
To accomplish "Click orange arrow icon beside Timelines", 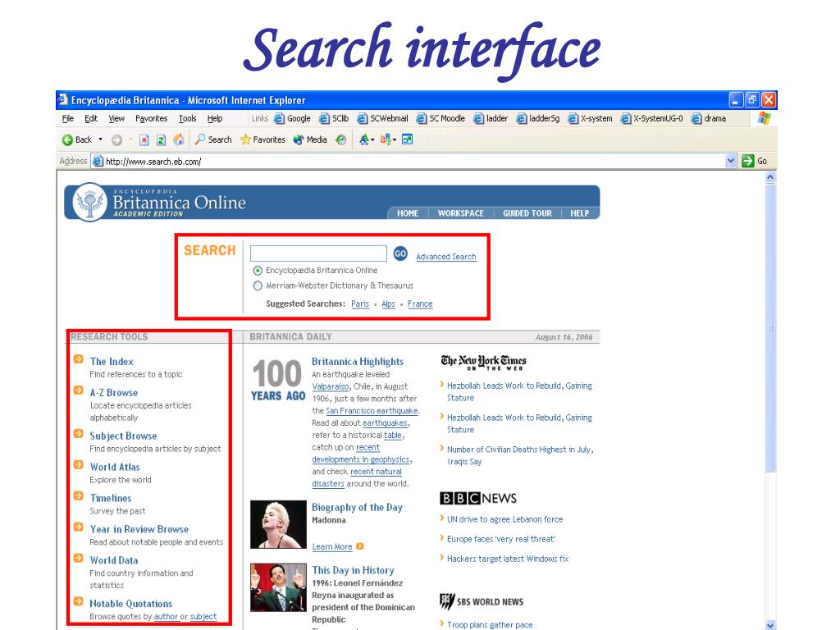I will [x=78, y=496].
